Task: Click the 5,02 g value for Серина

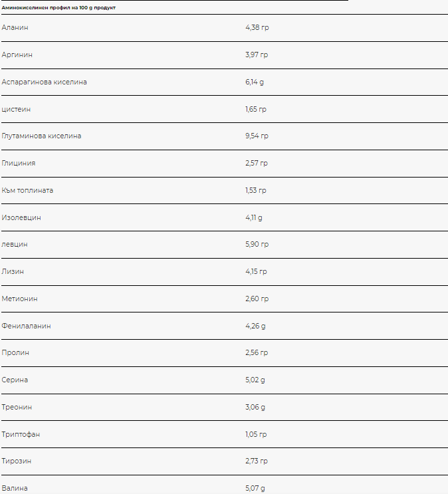Action: [x=255, y=380]
